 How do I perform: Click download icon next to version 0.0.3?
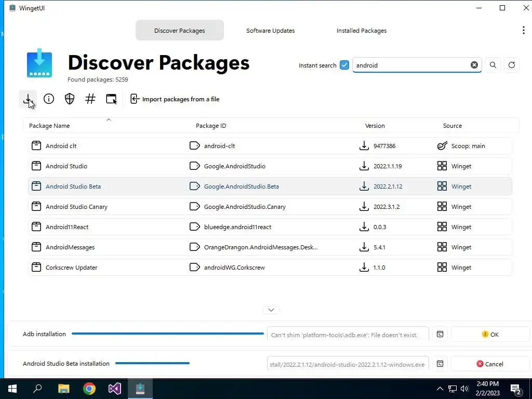pos(364,227)
